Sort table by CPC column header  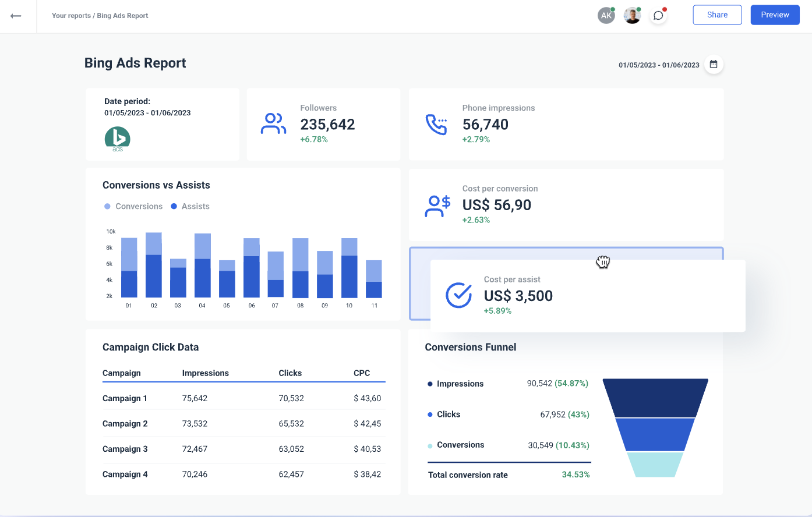pos(362,373)
